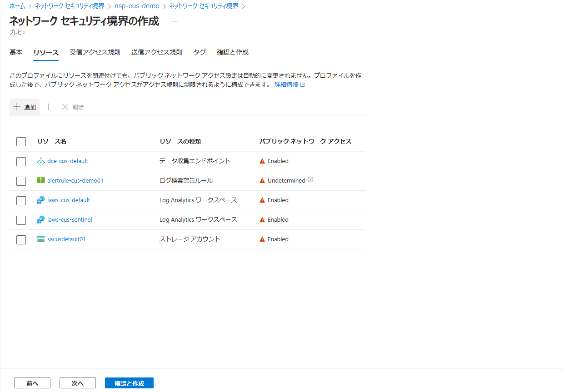The image size is (564, 392).
Task: Click the warning icon in laws-cus-default row
Action: coord(262,200)
